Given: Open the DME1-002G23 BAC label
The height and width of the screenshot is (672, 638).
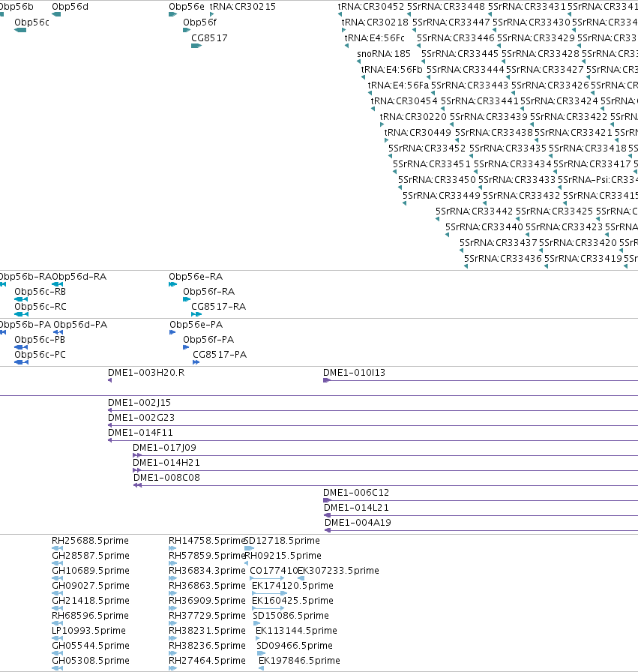Looking at the screenshot, I should pyautogui.click(x=142, y=418).
